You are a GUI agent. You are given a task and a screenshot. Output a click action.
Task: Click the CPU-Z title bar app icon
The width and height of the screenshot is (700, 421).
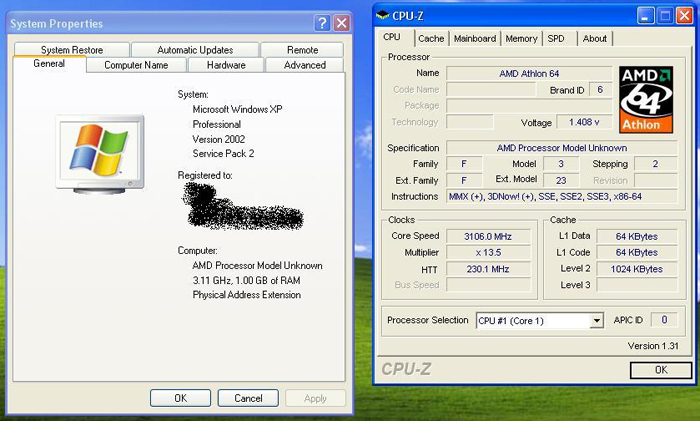[x=383, y=16]
